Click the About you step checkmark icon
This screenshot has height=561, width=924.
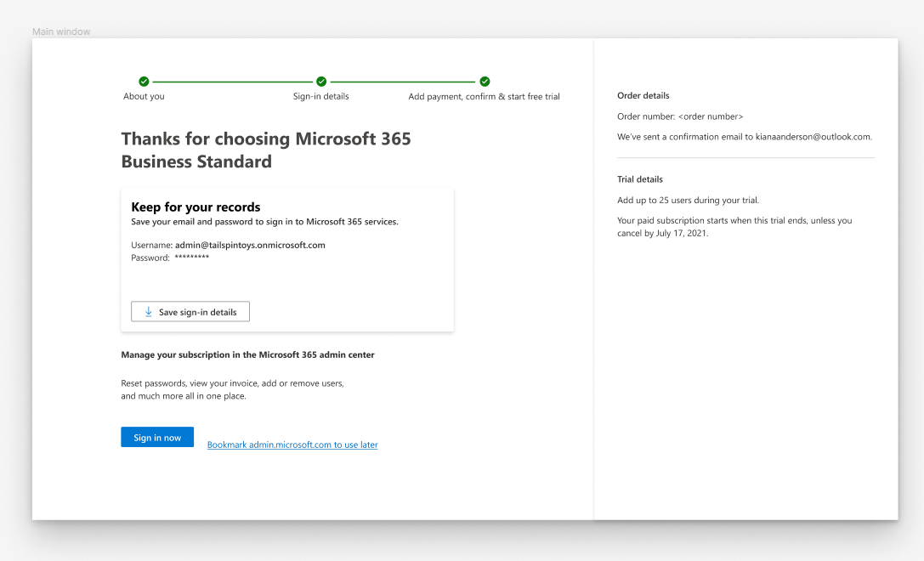tap(144, 82)
